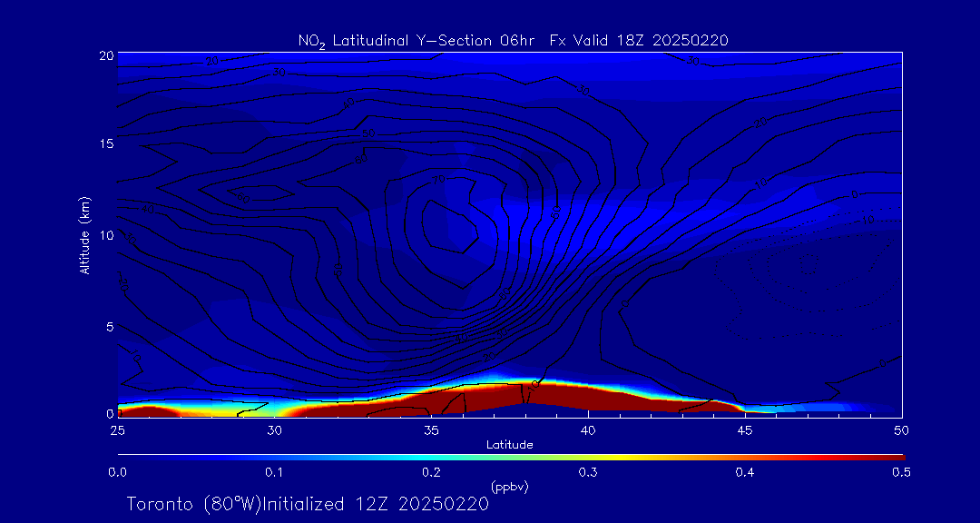Click latitude axis tick label 50
The image size is (980, 523).
(x=902, y=430)
